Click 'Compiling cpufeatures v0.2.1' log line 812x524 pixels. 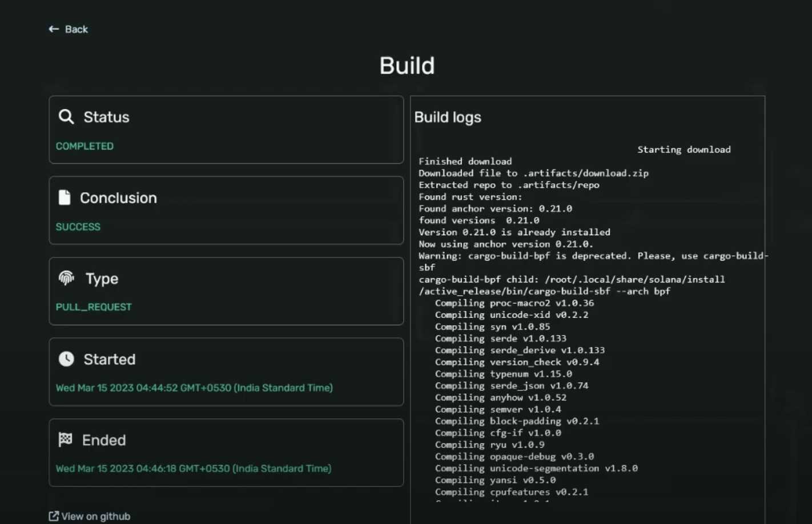click(512, 491)
